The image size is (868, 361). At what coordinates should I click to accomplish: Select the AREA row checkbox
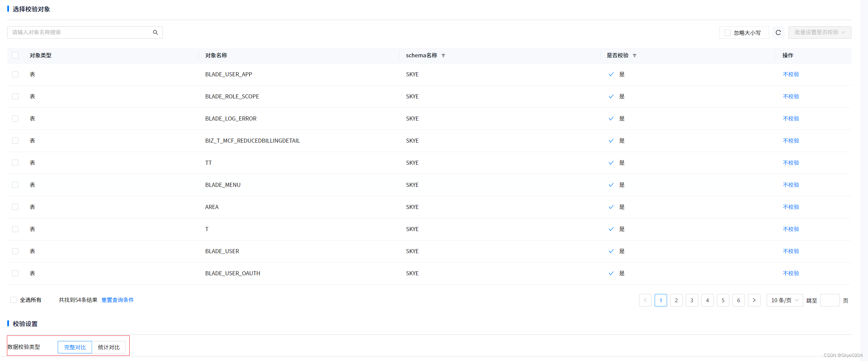(x=15, y=207)
